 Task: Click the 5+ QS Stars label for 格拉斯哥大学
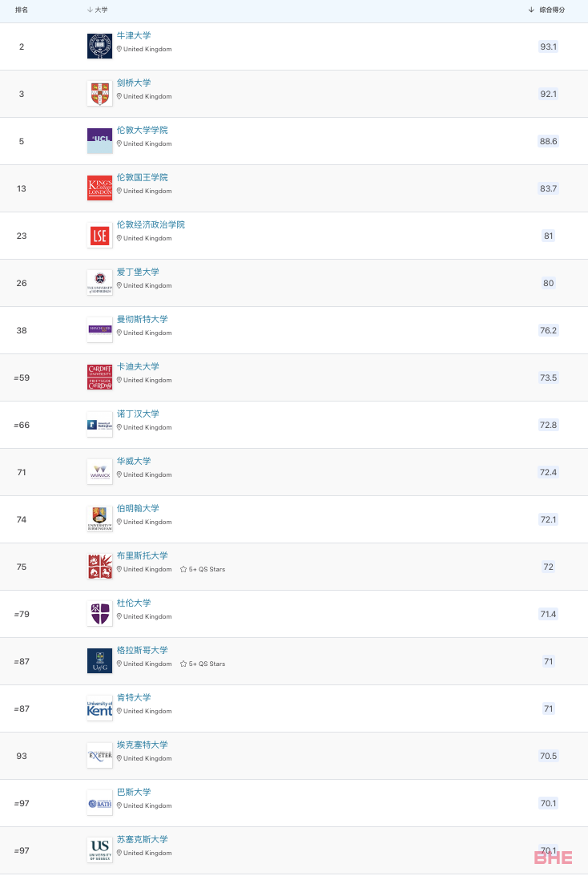pos(207,664)
